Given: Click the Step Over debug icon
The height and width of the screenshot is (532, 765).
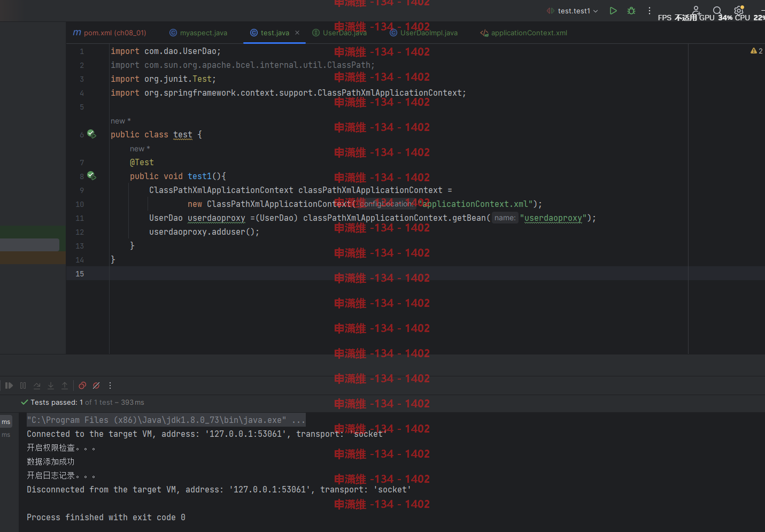Looking at the screenshot, I should click(37, 385).
